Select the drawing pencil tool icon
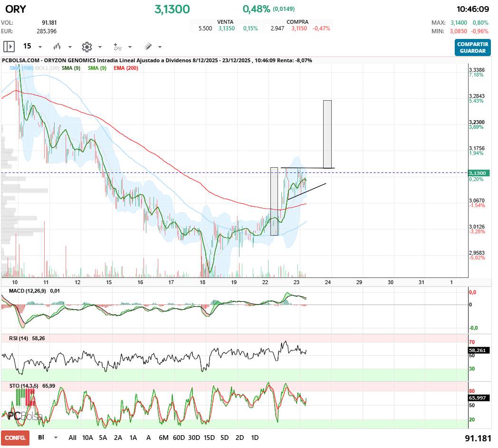The image size is (498, 448). (148, 47)
